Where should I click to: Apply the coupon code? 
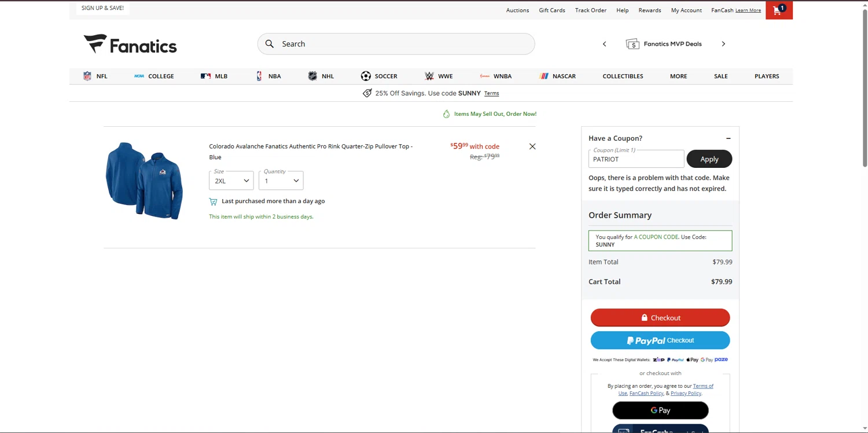point(709,159)
